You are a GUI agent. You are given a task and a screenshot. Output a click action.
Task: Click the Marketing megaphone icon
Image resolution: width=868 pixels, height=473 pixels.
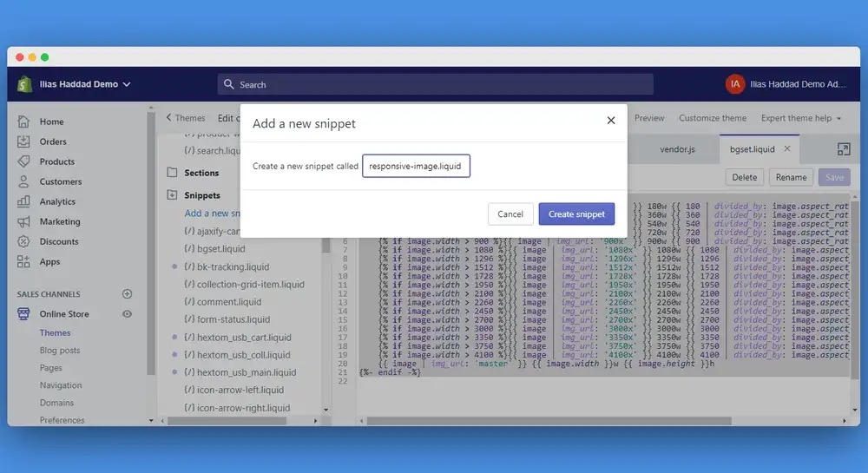[24, 221]
